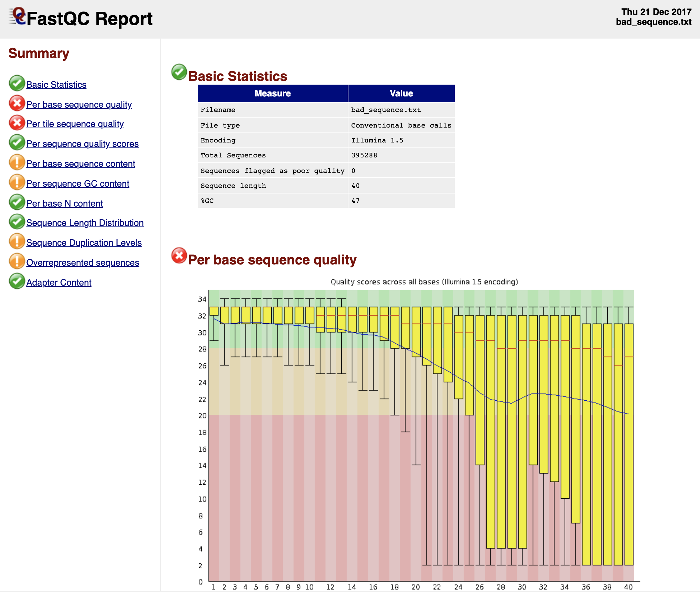Viewport: 700px width, 592px height.
Task: Click the Total Sequences value 395288
Action: point(364,155)
